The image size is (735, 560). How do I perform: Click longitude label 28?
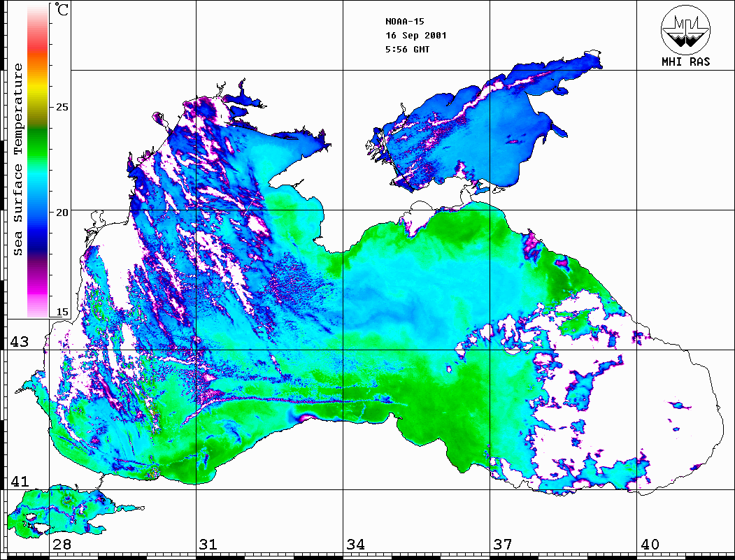pyautogui.click(x=62, y=545)
